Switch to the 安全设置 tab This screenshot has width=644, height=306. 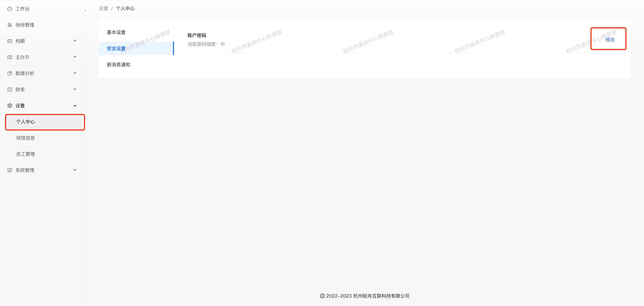[x=136, y=49]
